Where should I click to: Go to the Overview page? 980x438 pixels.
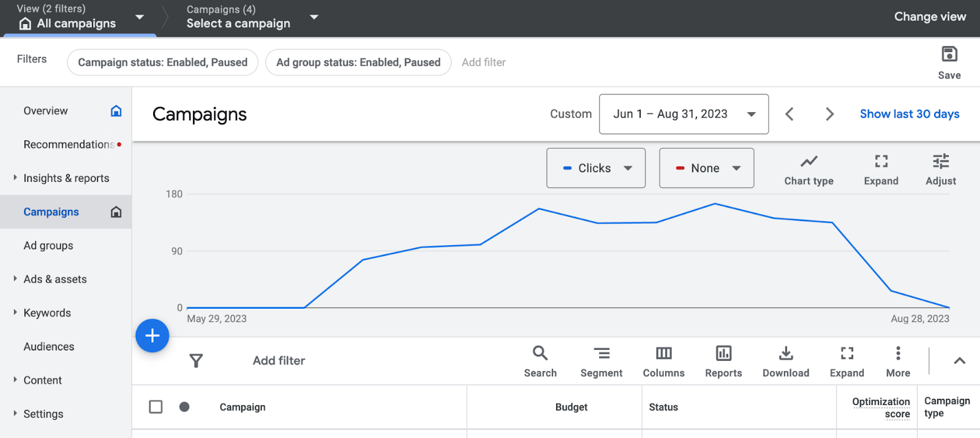pyautogui.click(x=46, y=111)
